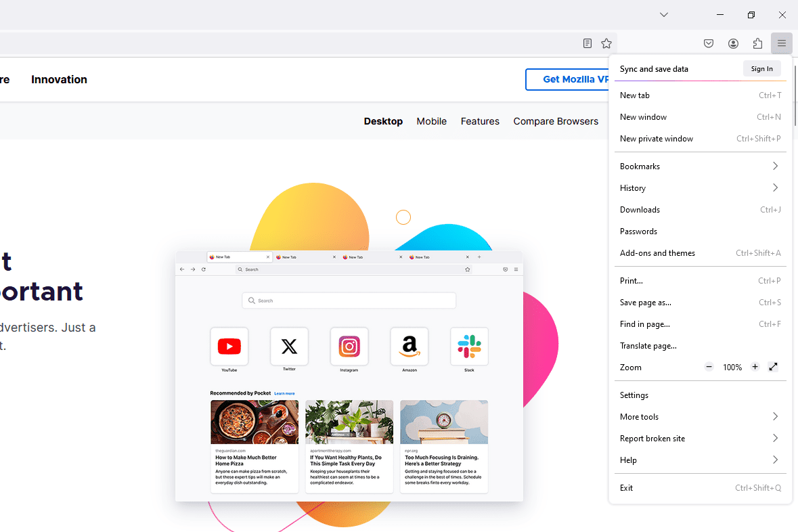
Task: Open the Innovation navigation link
Action: (x=59, y=79)
